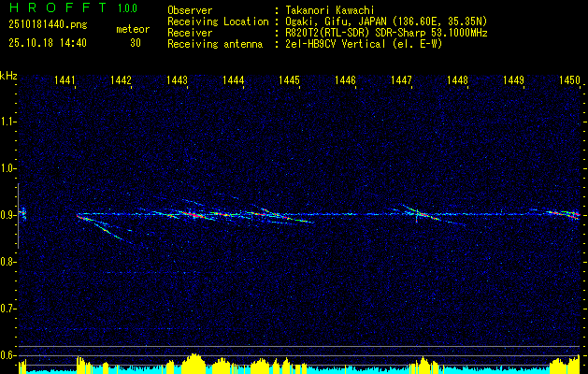Viewport: 588px width, 374px height.
Task: Click the 1450 time marker
Action: pos(569,79)
